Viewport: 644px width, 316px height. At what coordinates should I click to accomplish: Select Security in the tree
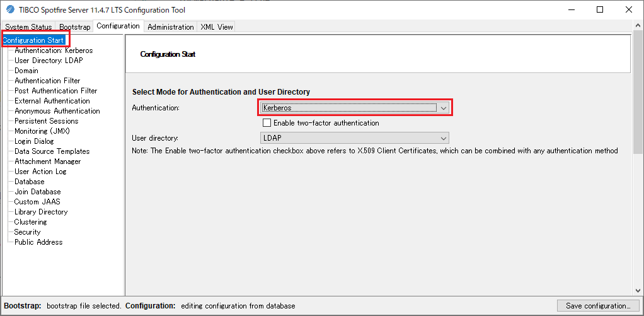[28, 231]
